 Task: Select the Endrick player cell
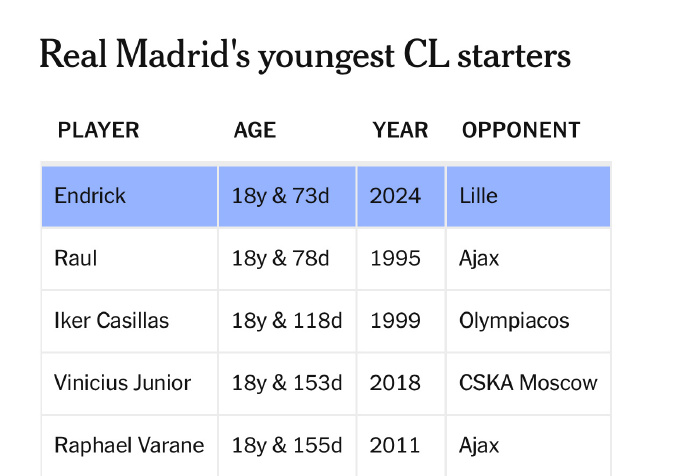coord(130,196)
